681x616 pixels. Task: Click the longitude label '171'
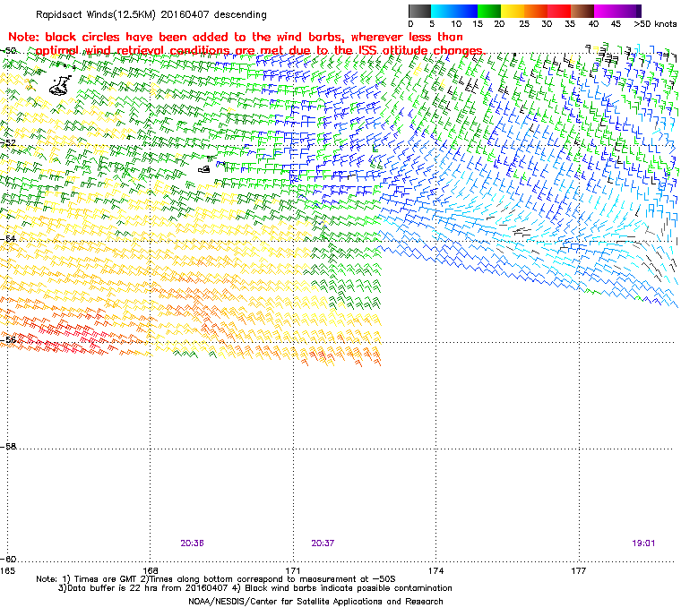(293, 571)
